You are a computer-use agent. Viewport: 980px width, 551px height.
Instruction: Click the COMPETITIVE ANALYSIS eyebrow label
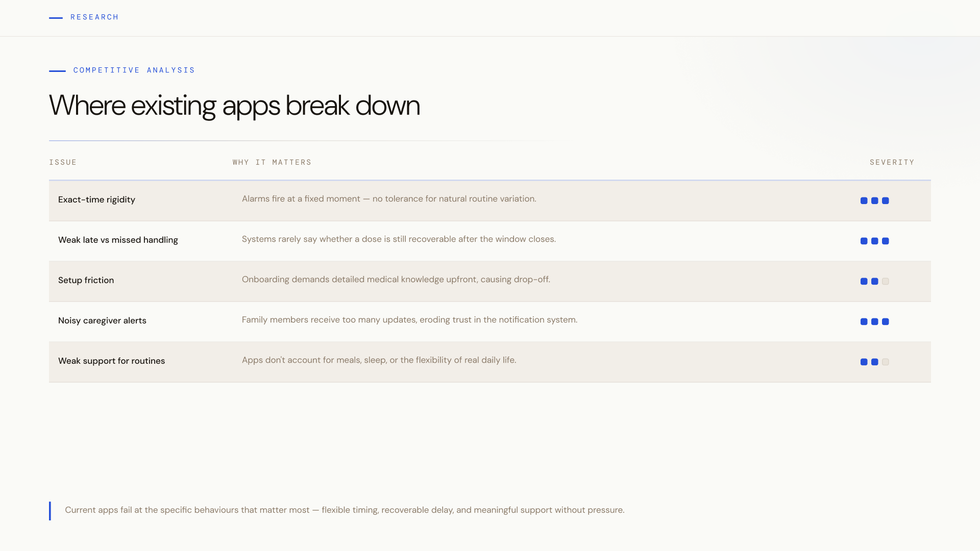pyautogui.click(x=134, y=70)
